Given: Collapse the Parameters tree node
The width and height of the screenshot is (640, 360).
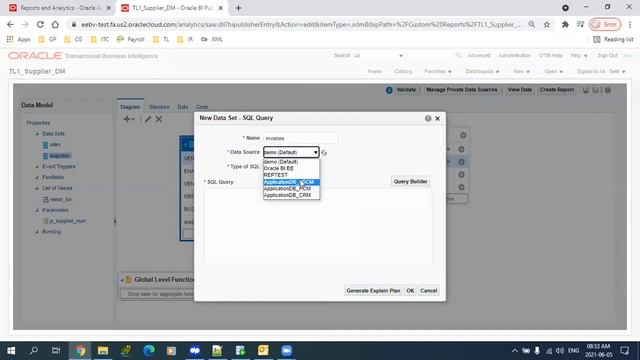Looking at the screenshot, I should (x=37, y=210).
